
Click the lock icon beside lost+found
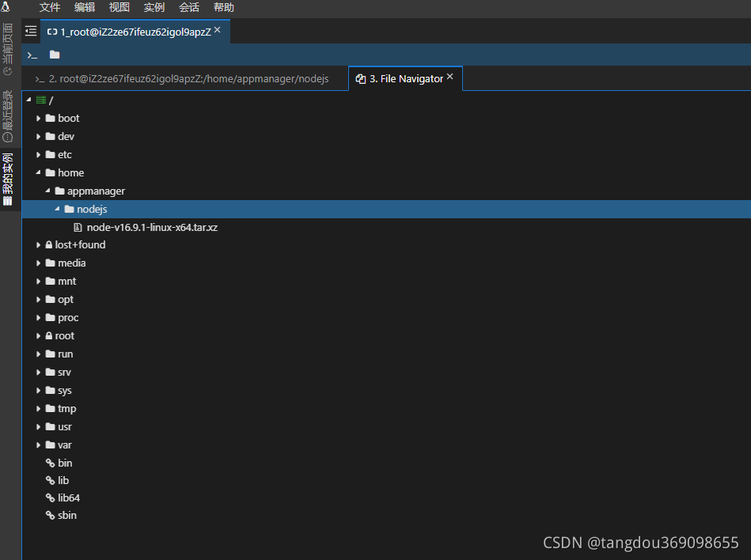pyautogui.click(x=49, y=244)
